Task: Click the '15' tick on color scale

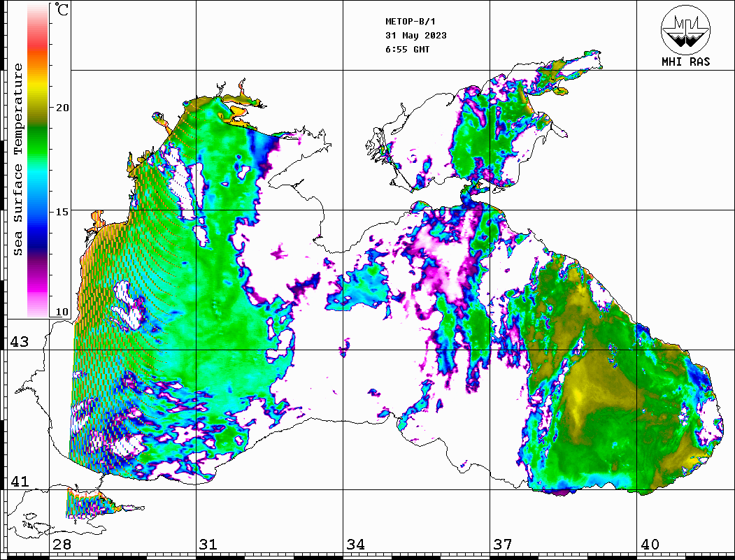Action: click(62, 212)
